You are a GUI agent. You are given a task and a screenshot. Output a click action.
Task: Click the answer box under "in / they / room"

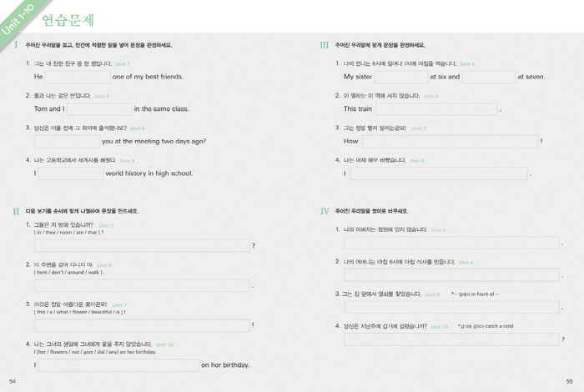[x=142, y=245]
